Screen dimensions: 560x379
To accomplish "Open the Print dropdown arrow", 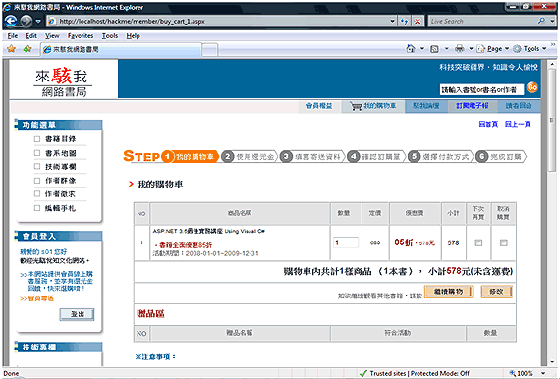I will (x=471, y=49).
